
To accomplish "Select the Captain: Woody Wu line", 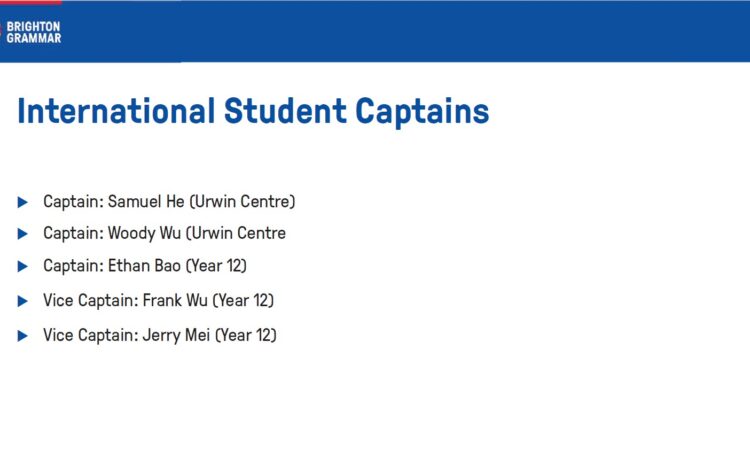I will coord(164,233).
